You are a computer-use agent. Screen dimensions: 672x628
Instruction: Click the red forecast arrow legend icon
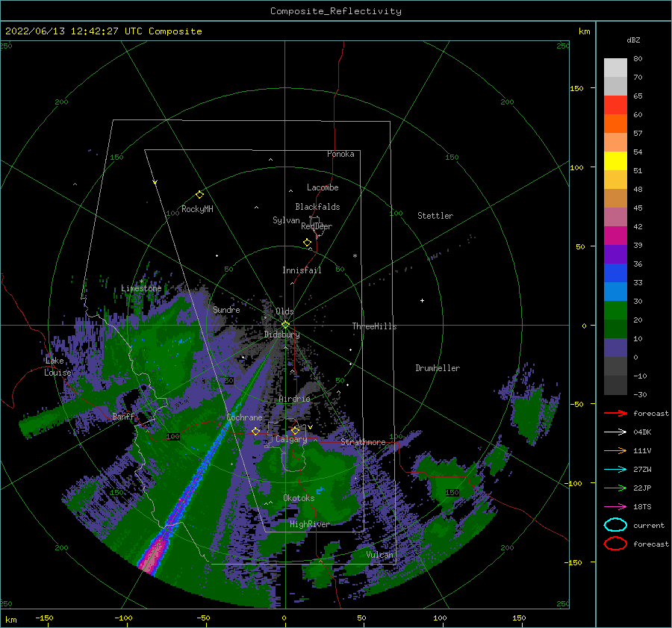click(615, 413)
